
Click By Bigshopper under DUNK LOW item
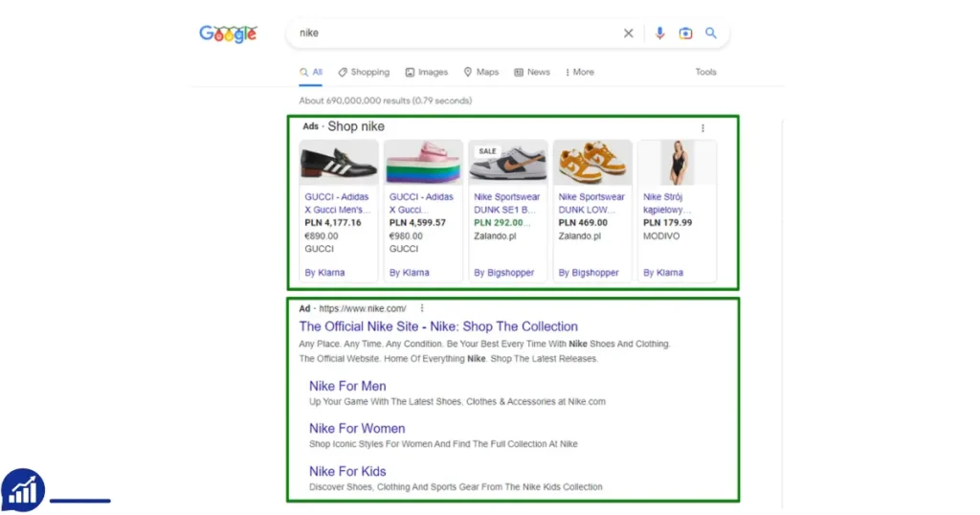pyautogui.click(x=589, y=273)
